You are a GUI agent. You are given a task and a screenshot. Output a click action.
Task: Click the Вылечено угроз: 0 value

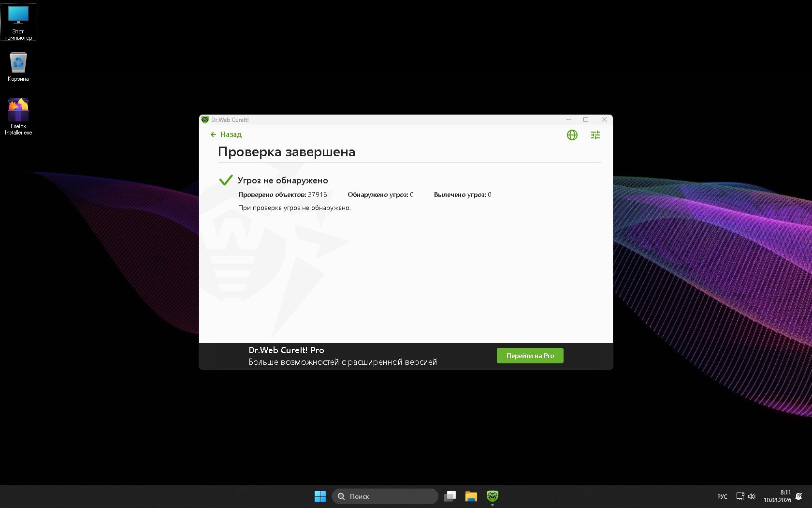point(463,194)
